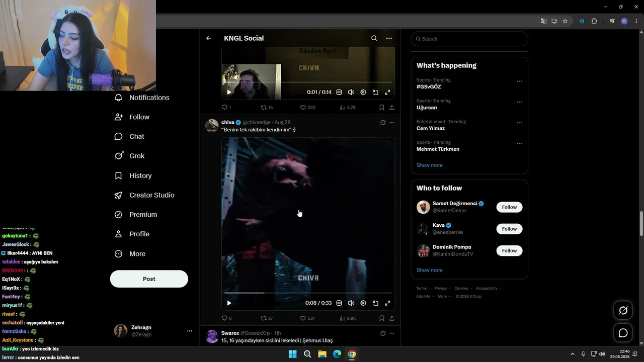Toggle captions on the 0:33 video
This screenshot has height=362, width=644.
point(339,303)
